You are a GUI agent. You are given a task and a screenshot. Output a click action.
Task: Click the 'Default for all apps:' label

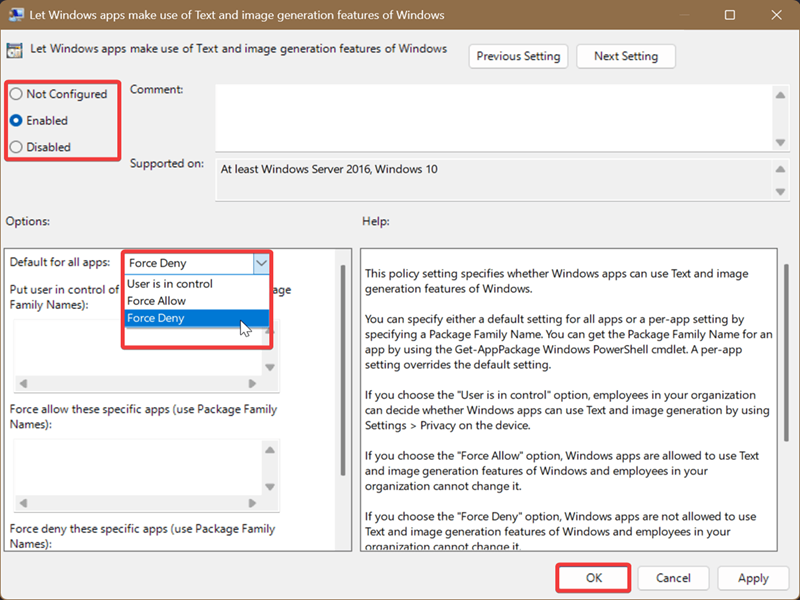pyautogui.click(x=60, y=262)
